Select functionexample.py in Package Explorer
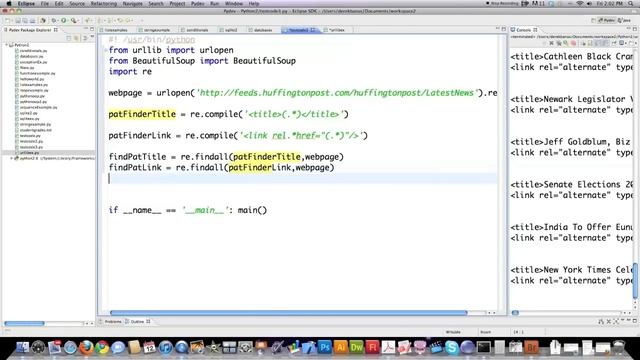The width and height of the screenshot is (640, 360). coord(37,73)
